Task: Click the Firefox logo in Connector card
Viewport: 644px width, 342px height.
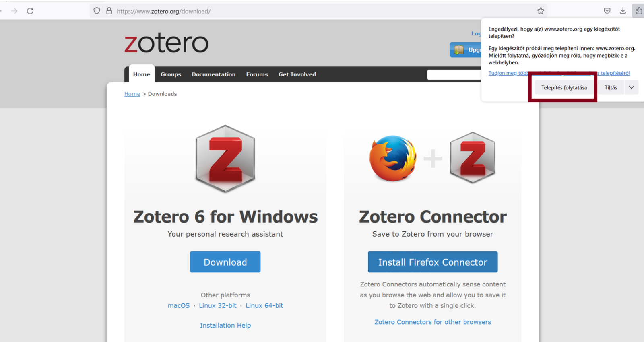Action: (393, 158)
